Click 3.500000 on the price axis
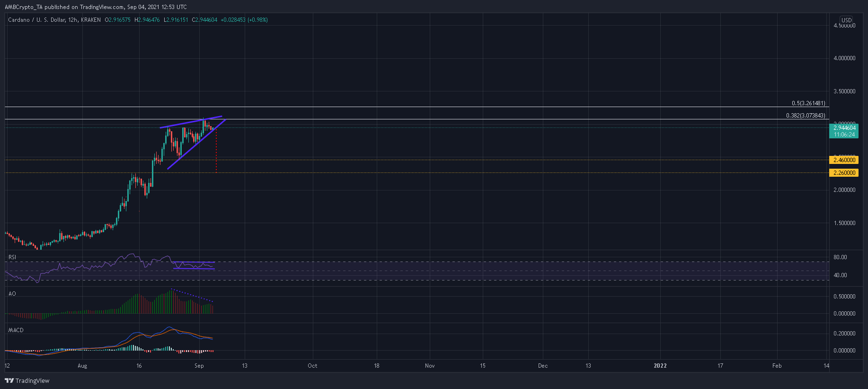Viewport: 868px width, 389px height. tap(844, 91)
